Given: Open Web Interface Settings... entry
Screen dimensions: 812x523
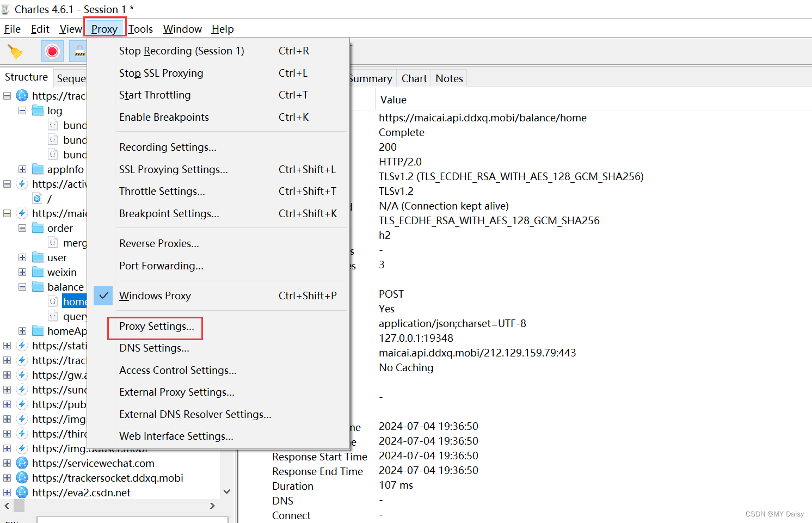Looking at the screenshot, I should click(176, 436).
